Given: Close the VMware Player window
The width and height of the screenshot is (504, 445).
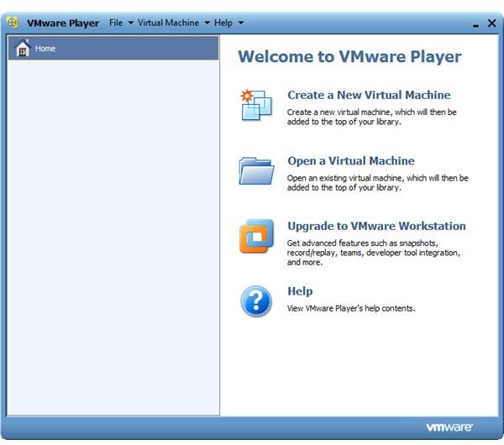Looking at the screenshot, I should pos(491,23).
